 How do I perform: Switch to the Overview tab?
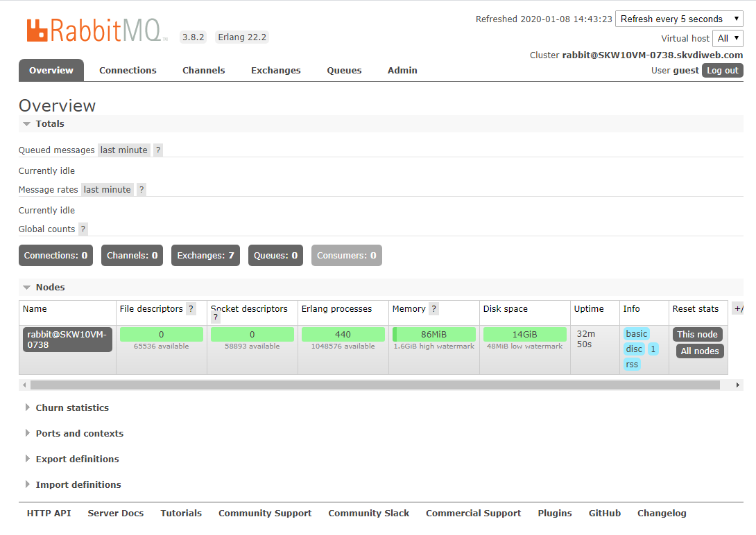click(51, 70)
